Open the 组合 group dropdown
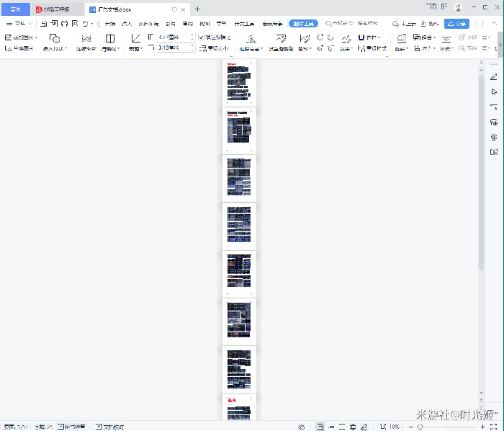This screenshot has height=431, width=504. [423, 37]
